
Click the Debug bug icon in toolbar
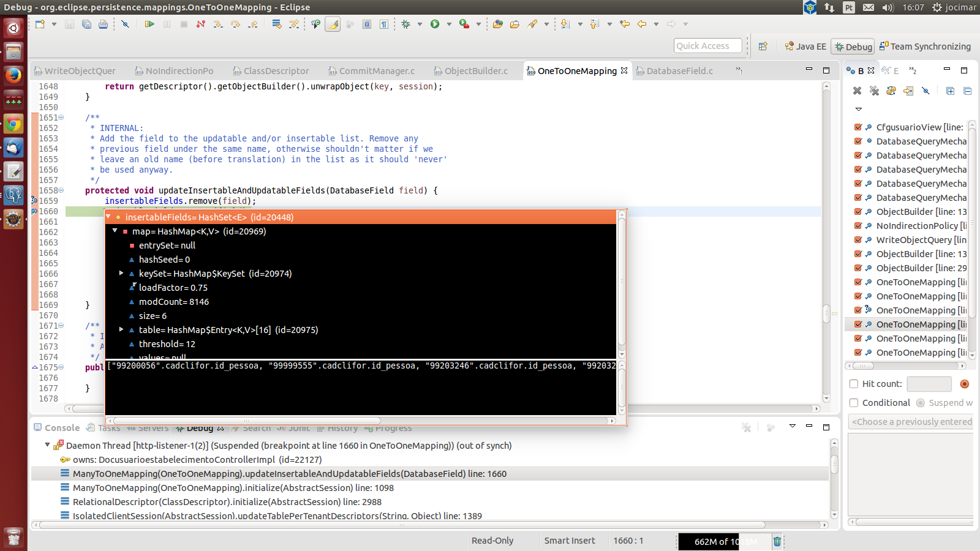(x=405, y=24)
